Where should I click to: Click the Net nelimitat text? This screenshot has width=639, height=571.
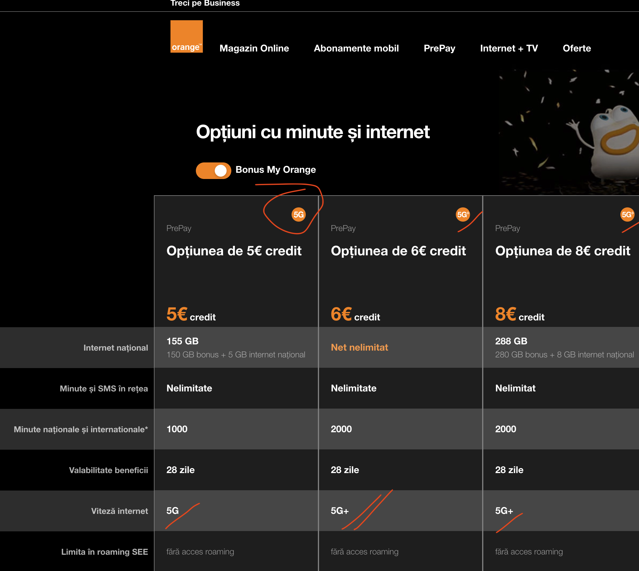coord(359,347)
